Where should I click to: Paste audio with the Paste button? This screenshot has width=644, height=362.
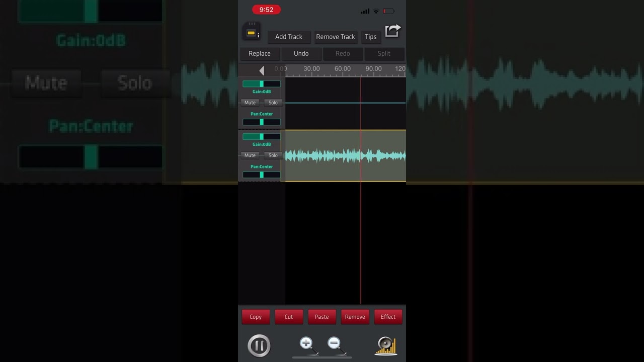[x=322, y=317]
